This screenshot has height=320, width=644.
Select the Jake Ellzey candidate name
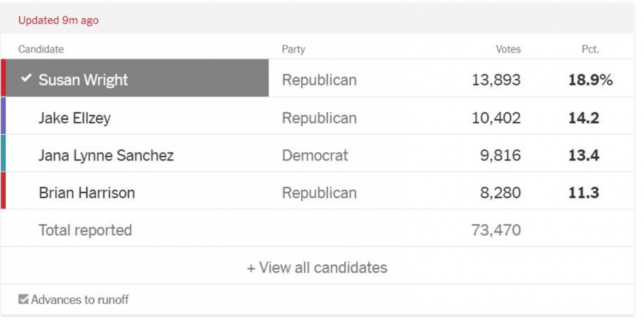coord(75,118)
